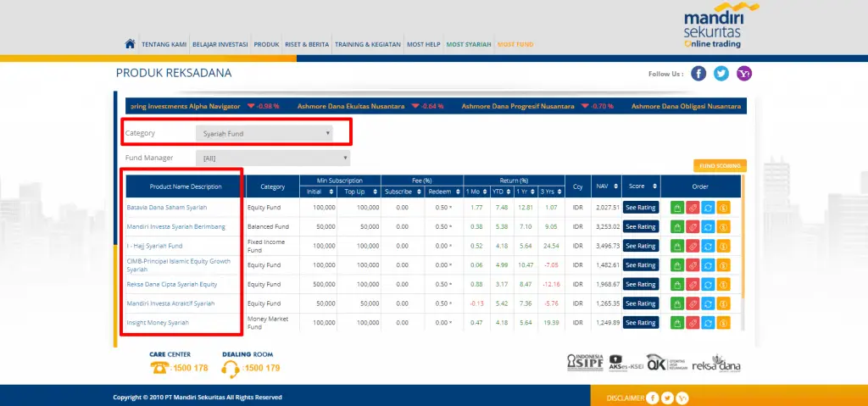The image size is (868, 406).
Task: Open RISET & BERITA menu
Action: [x=307, y=44]
